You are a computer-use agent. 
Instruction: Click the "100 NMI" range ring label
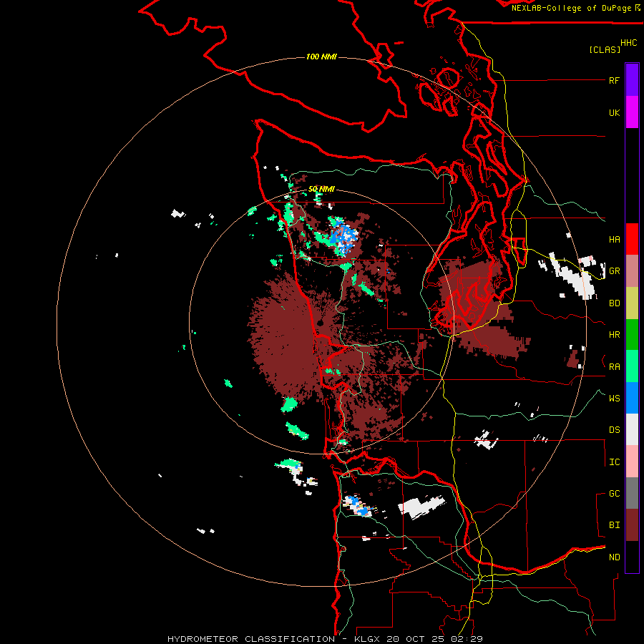(321, 57)
